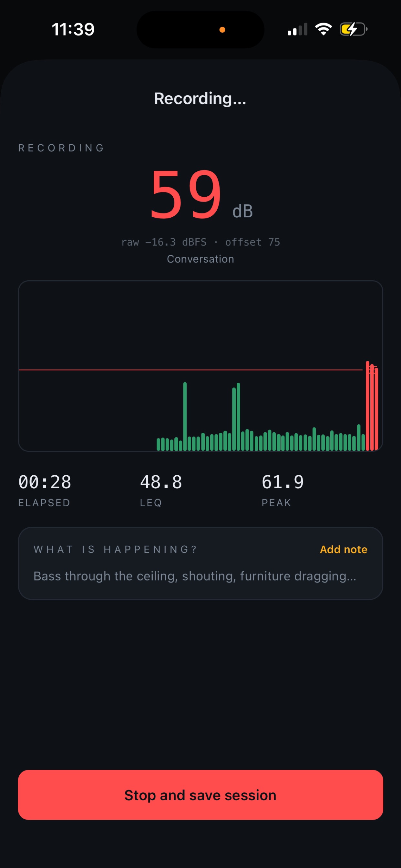The width and height of the screenshot is (401, 868).
Task: Tap the 48.8 LEQ value
Action: 161,482
